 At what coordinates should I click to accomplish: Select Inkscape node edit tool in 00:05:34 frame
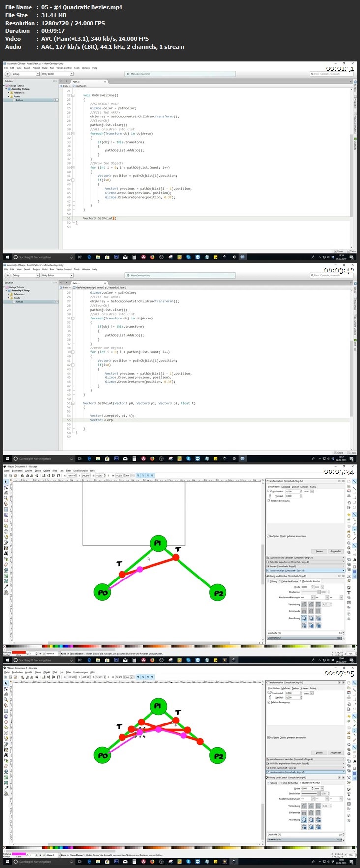6,488
